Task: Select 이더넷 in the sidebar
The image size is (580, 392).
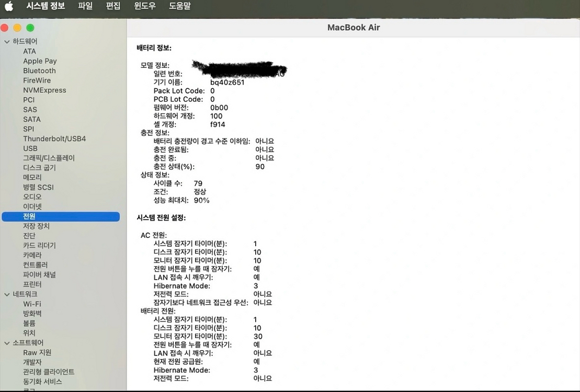Action: click(x=32, y=206)
